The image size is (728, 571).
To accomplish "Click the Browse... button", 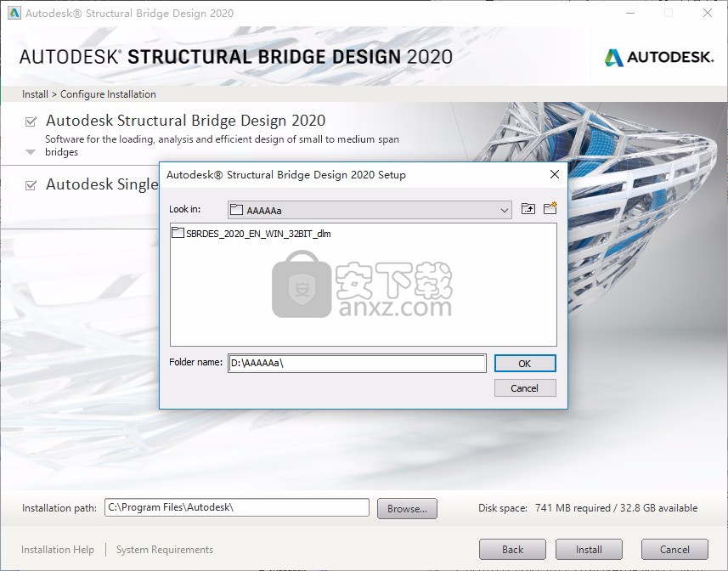I will coord(407,508).
